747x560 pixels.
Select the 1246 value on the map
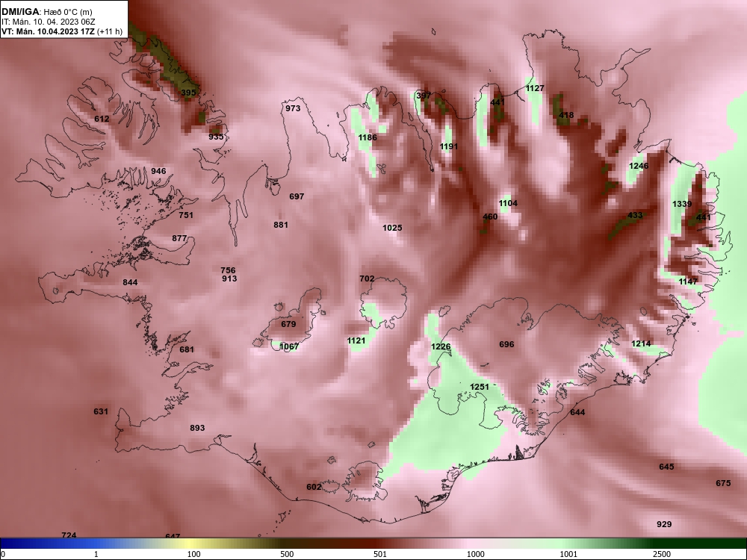tap(639, 166)
